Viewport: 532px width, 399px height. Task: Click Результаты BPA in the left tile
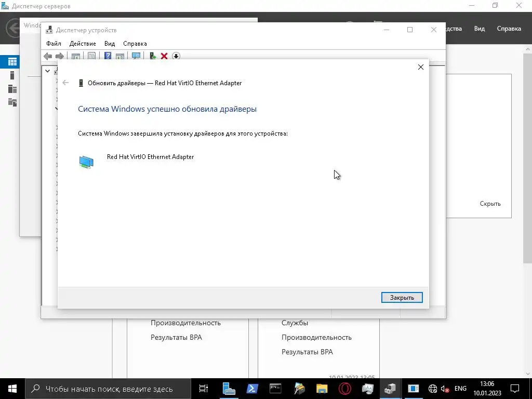[x=176, y=337]
